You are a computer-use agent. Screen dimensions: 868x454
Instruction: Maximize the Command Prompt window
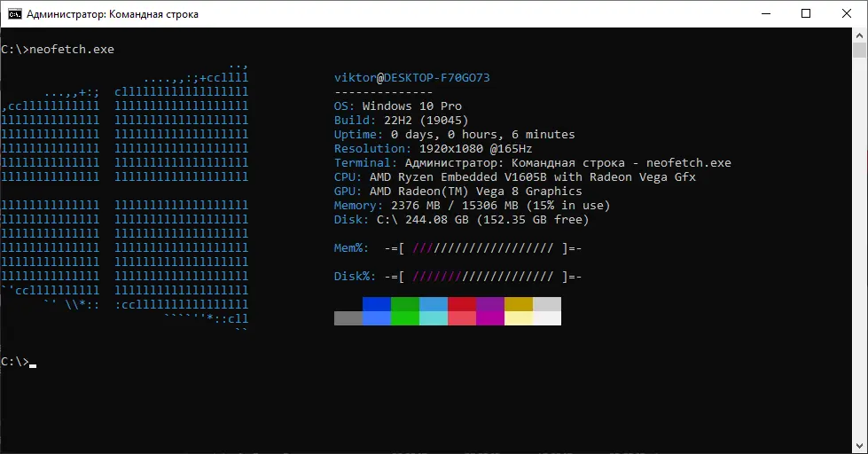(x=806, y=14)
